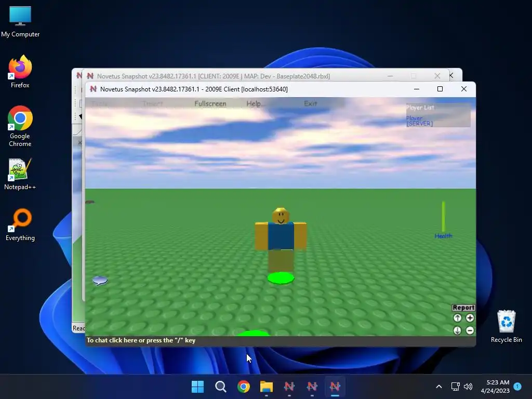Minimize the background Baseplate2048 map window
Screen dimensions: 532x399
(390, 76)
